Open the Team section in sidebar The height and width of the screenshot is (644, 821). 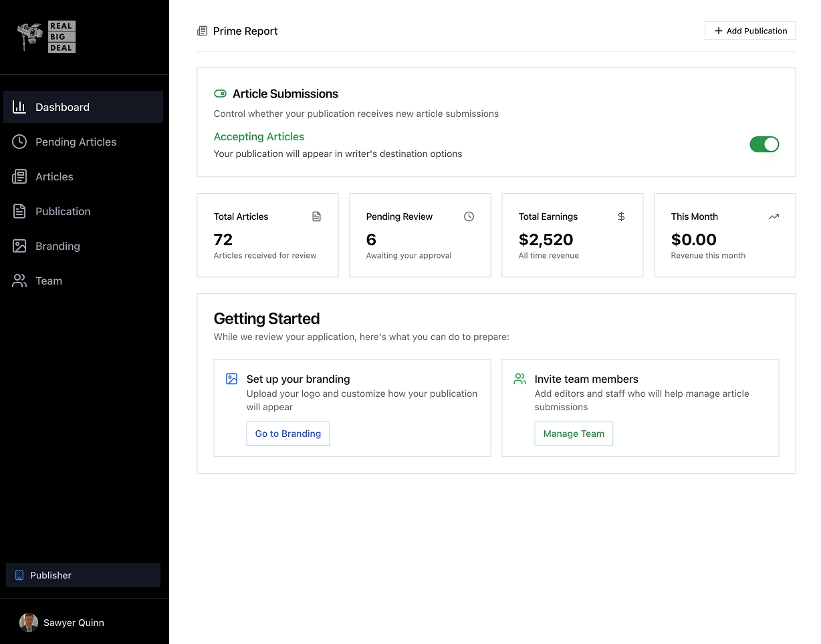[83, 281]
